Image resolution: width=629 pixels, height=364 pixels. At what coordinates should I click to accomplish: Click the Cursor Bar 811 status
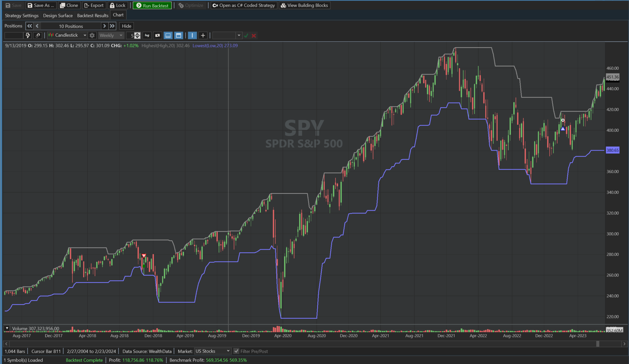46,351
